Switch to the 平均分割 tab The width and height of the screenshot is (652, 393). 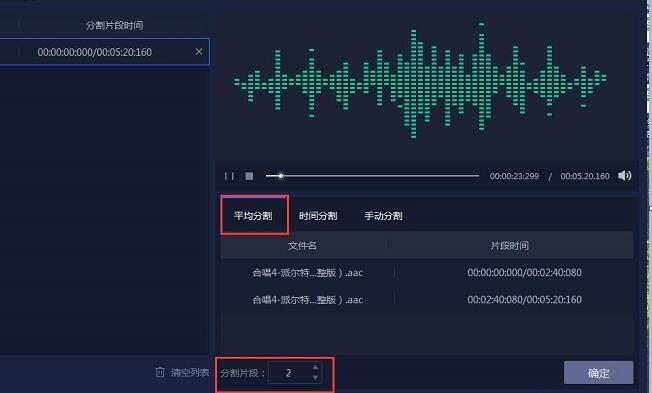pos(253,216)
